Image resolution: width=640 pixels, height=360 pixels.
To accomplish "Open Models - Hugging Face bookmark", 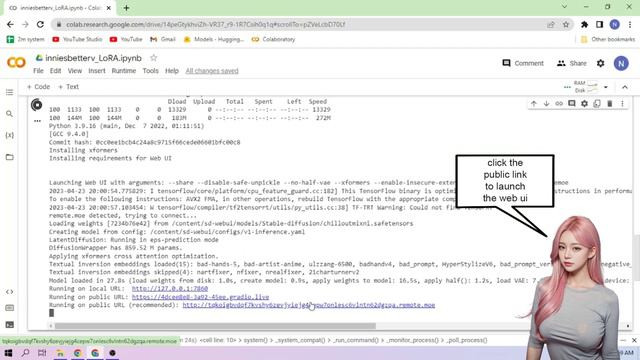I will (213, 39).
